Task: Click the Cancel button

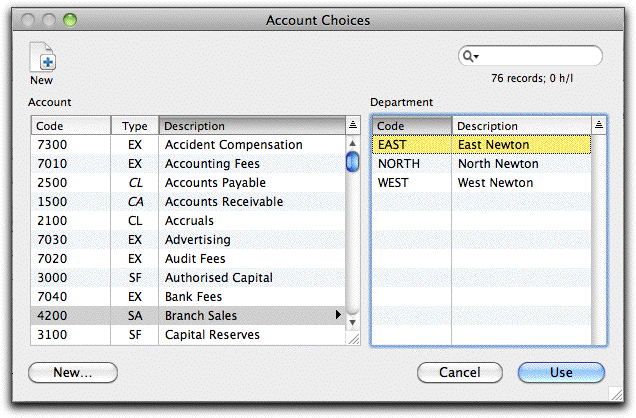Action: (460, 372)
